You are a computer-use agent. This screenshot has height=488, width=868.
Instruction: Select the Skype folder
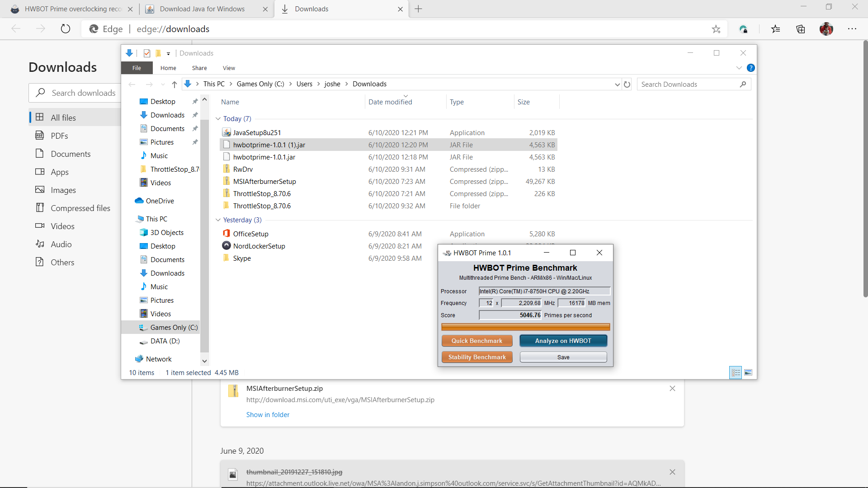tap(242, 258)
